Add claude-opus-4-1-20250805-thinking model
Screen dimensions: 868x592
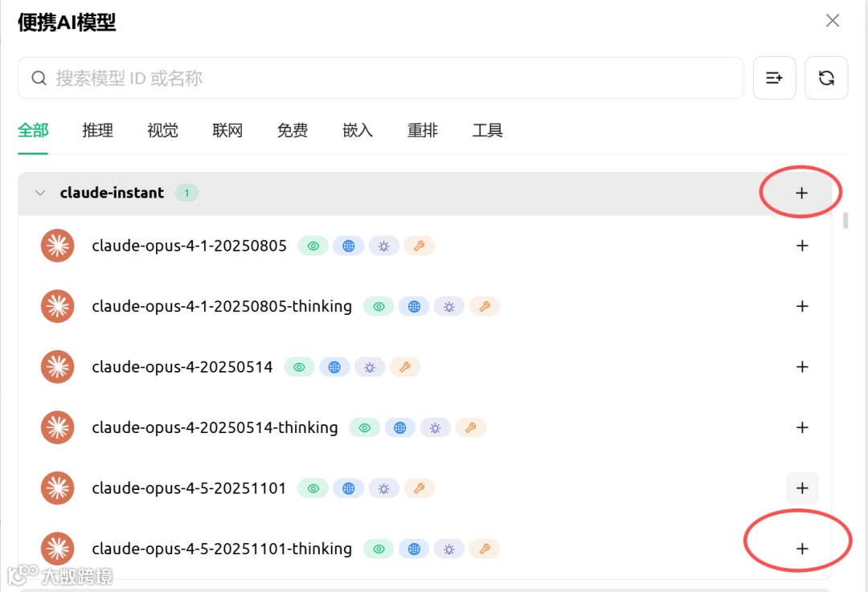[802, 307]
